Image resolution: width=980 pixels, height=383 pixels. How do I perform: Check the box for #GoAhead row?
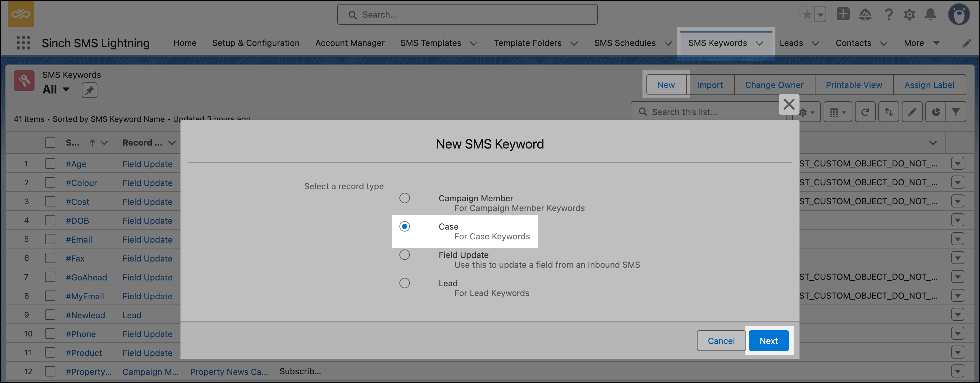(x=50, y=277)
